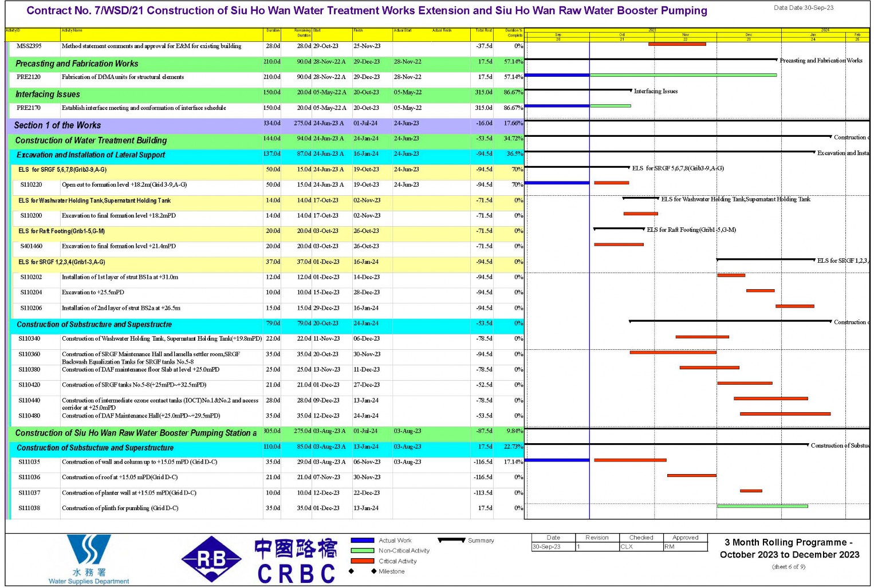The height and width of the screenshot is (588, 874).
Task: Click the 315.0d total float for PRE2170
Action: 484,108
